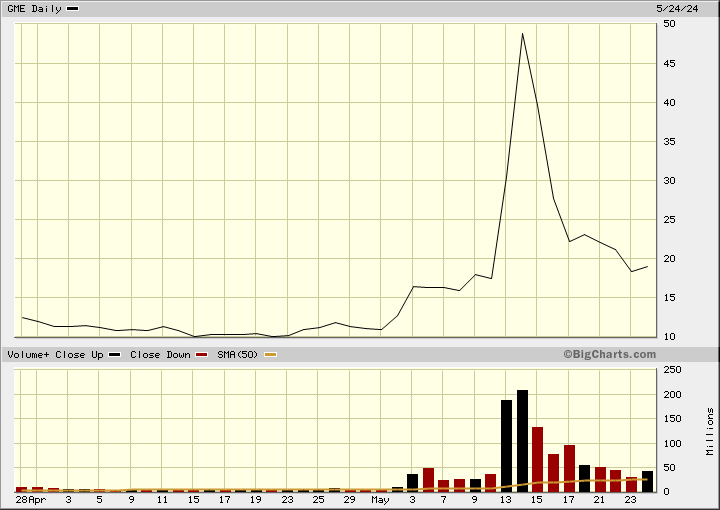Screen dimensions: 720x510
Task: Click the '29' date axis label
Action: 349,499
